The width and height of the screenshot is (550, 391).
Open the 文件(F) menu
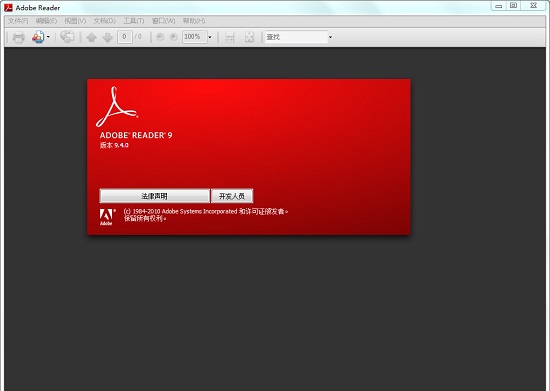18,21
